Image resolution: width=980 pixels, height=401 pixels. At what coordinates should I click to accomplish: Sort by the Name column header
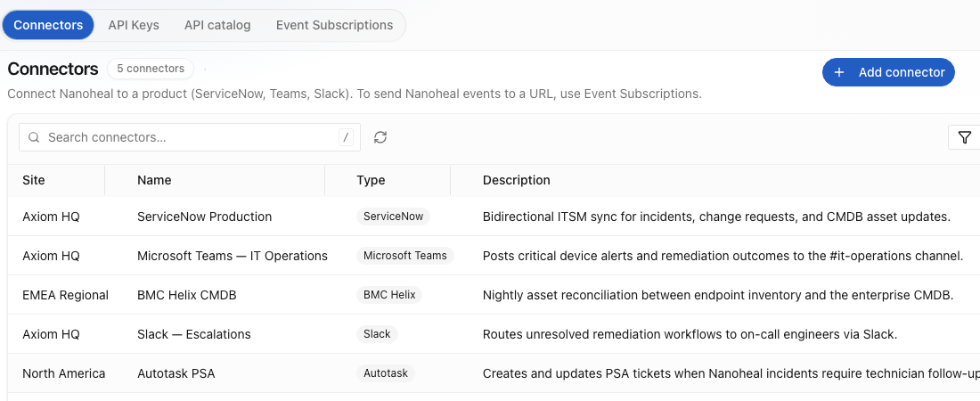154,180
